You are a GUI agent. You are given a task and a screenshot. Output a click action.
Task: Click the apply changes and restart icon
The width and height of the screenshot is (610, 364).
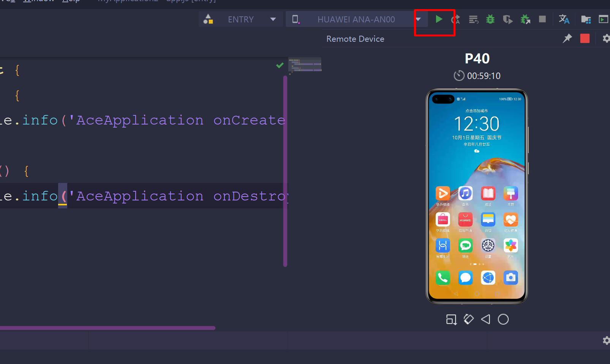pos(455,19)
